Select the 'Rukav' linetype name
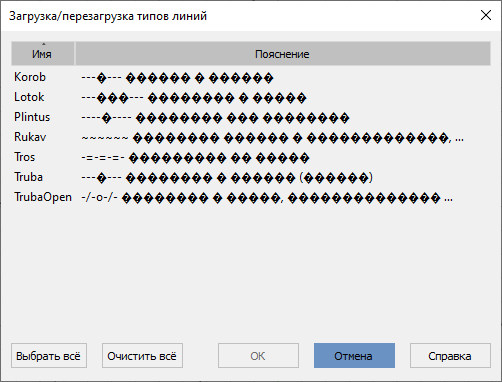 (x=30, y=137)
